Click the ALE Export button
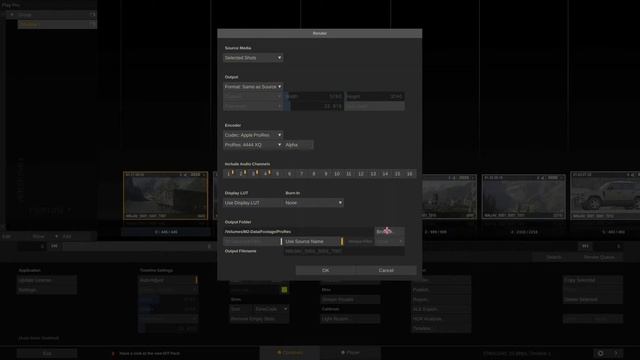640x360 pixels. pyautogui.click(x=441, y=309)
